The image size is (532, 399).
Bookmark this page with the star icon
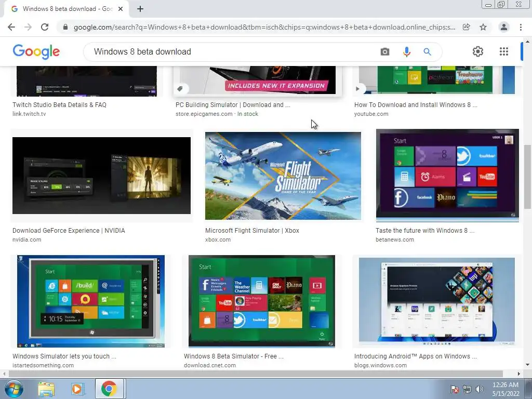tap(483, 27)
